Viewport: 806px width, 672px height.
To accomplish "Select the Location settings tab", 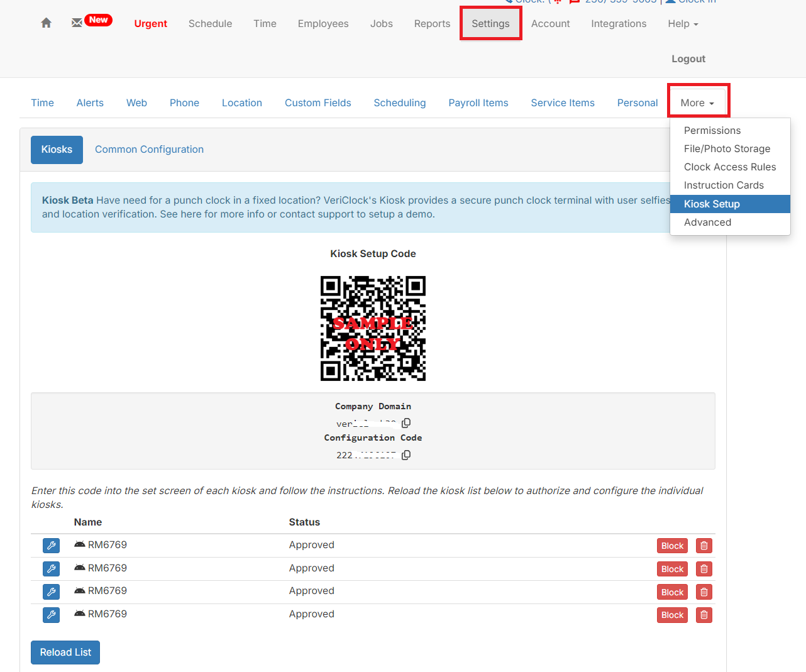I will tap(242, 103).
